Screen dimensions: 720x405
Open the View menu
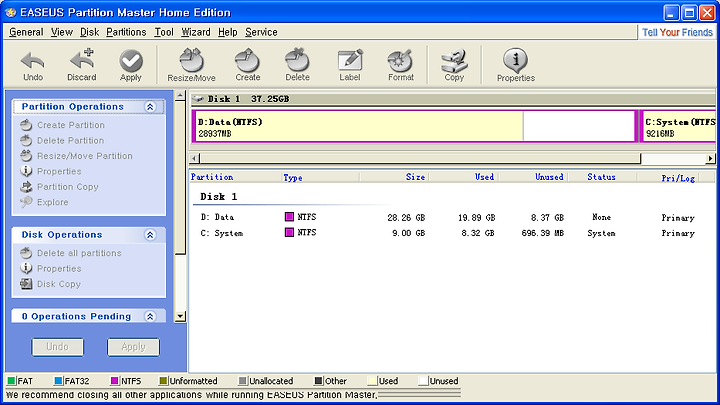pyautogui.click(x=62, y=32)
